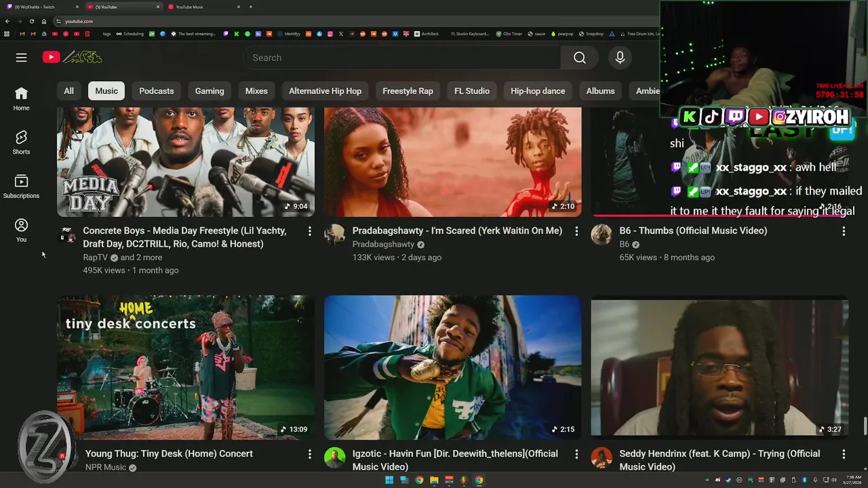Select the Mixes filter chip
Viewport: 868px width, 488px height.
click(x=256, y=91)
